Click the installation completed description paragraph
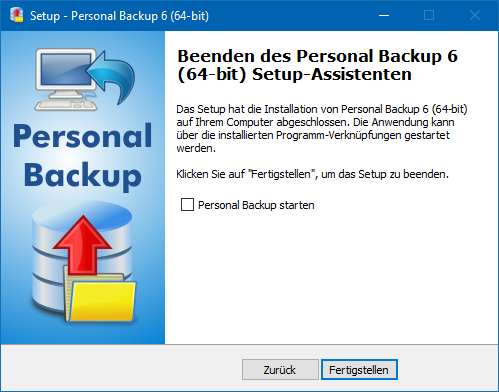 (322, 129)
